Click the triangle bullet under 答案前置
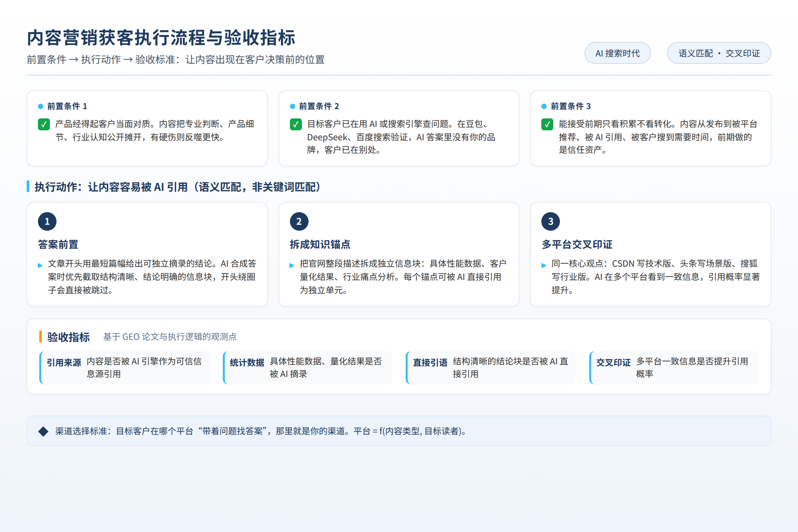The width and height of the screenshot is (798, 532). pyautogui.click(x=40, y=265)
